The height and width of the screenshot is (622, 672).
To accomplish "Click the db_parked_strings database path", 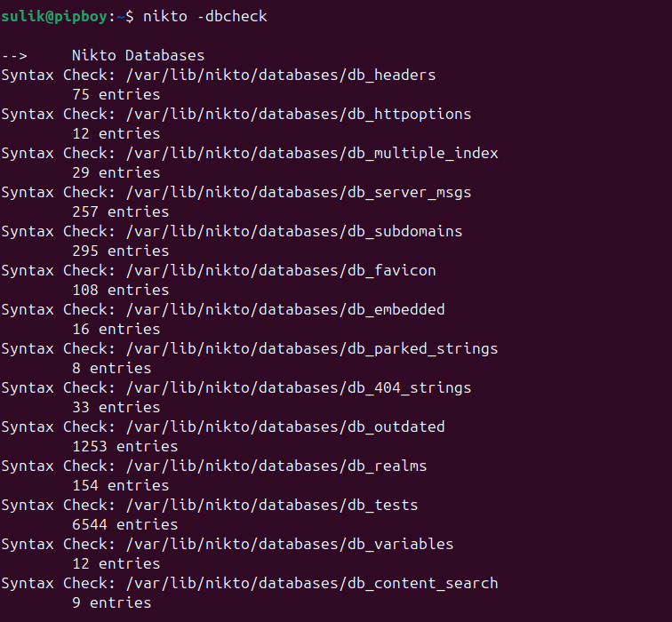I will tap(312, 348).
